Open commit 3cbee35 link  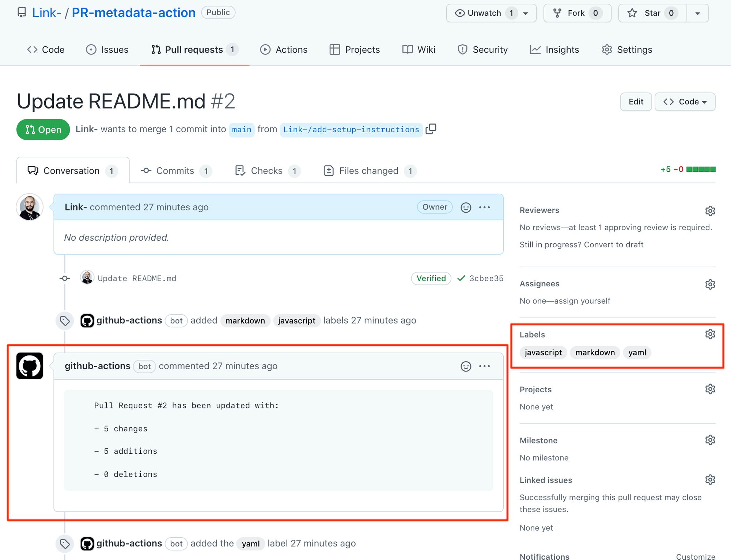pyautogui.click(x=486, y=278)
